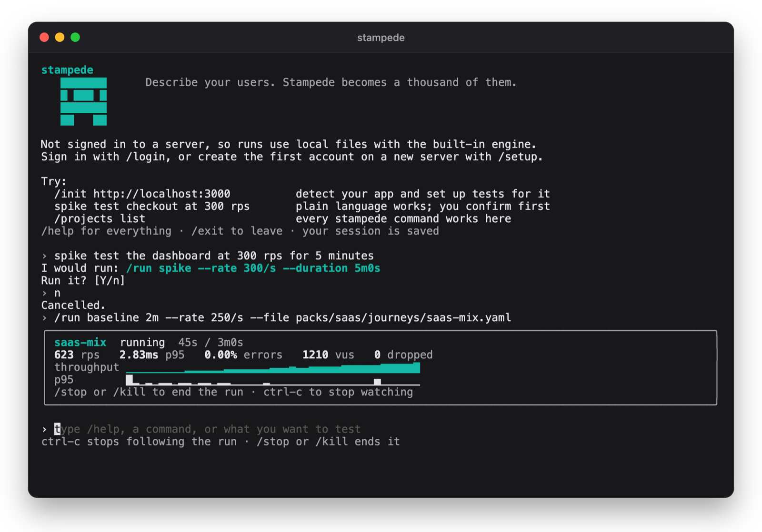Click the "Try:" label
This screenshot has height=532, width=762.
[54, 182]
